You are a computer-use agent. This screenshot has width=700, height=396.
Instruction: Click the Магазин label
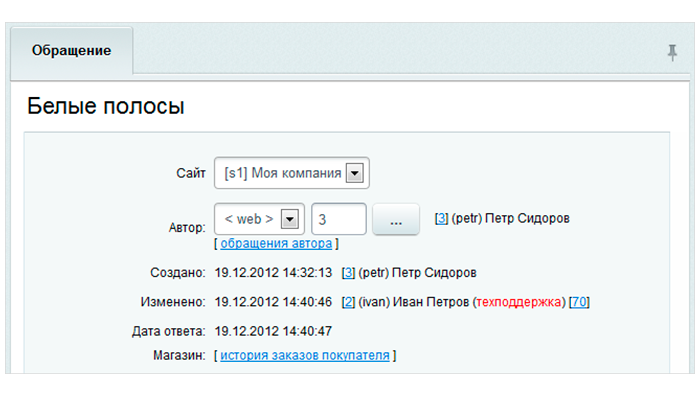click(x=179, y=355)
